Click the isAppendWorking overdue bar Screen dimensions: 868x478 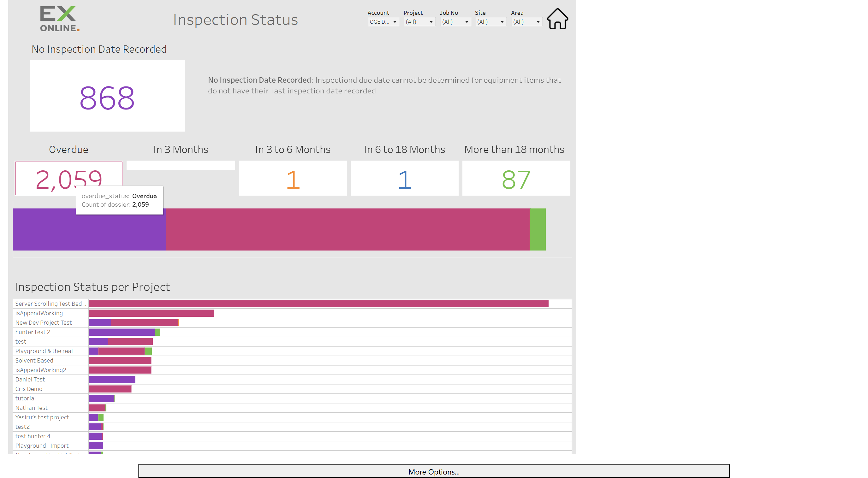[x=151, y=313]
